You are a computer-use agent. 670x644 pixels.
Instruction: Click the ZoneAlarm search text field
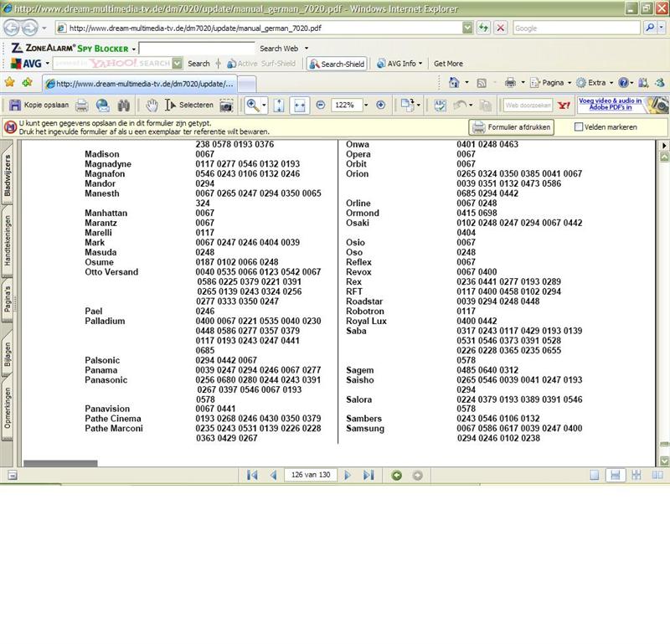click(x=197, y=48)
